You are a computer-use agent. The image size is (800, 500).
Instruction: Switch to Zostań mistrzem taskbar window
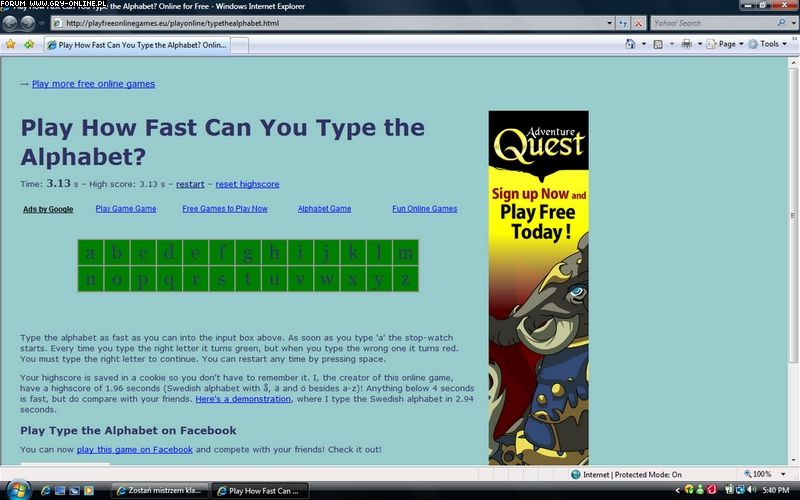click(x=160, y=490)
